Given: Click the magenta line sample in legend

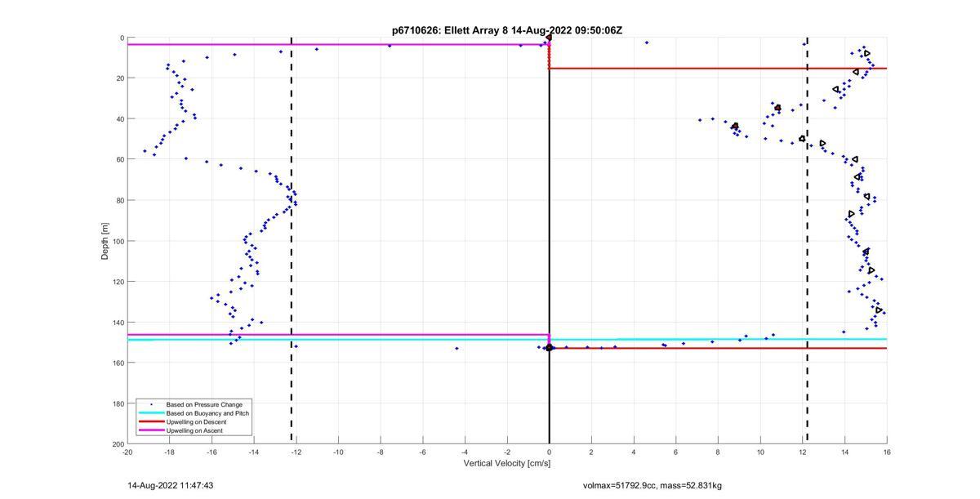Looking at the screenshot, I should tap(151, 430).
